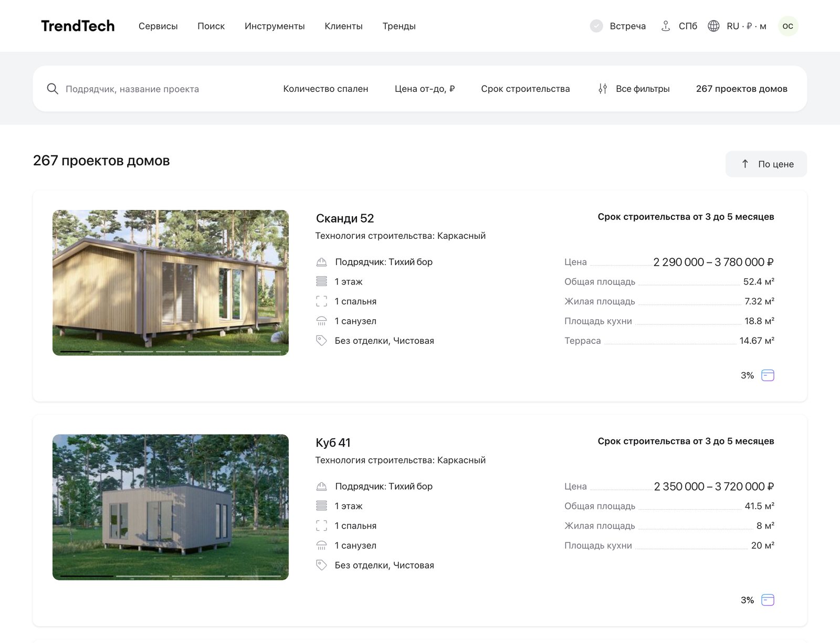Expand the Срок строительства filter
This screenshot has width=840, height=643.
click(x=526, y=89)
